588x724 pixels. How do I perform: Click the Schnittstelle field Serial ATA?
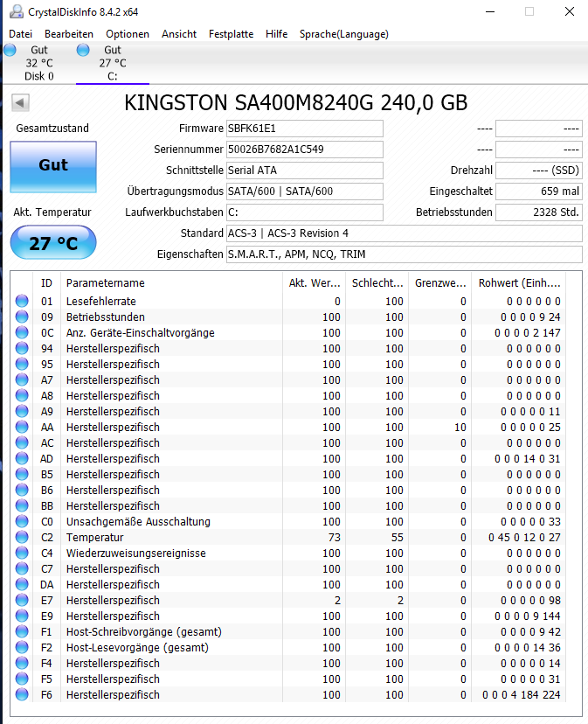point(305,171)
